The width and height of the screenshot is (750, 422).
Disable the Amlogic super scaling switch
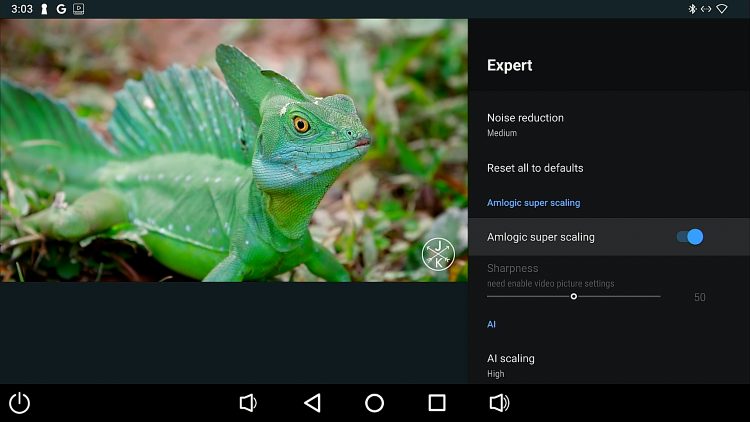[690, 237]
